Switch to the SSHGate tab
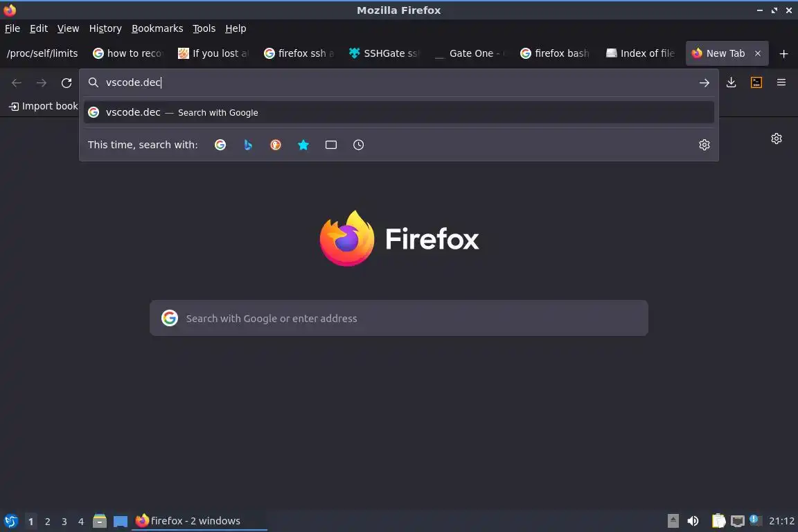The image size is (798, 532). click(384, 53)
